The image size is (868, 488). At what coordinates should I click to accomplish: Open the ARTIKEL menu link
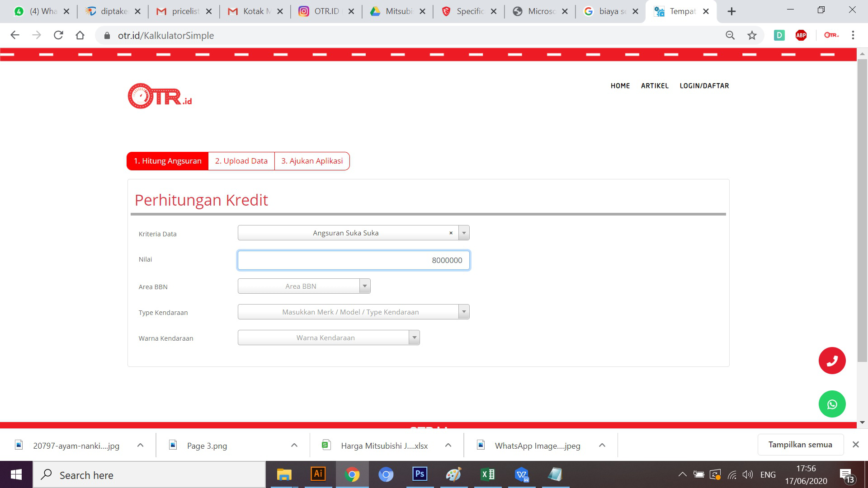pyautogui.click(x=654, y=86)
